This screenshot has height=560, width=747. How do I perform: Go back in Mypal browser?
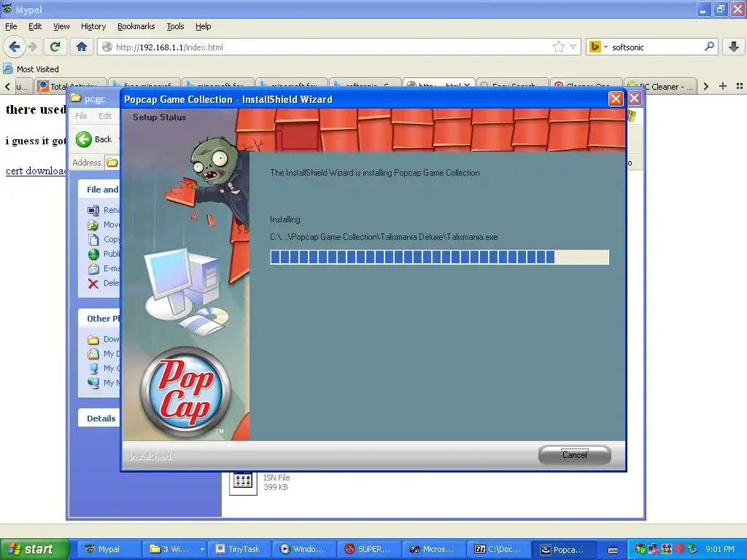pyautogui.click(x=14, y=47)
